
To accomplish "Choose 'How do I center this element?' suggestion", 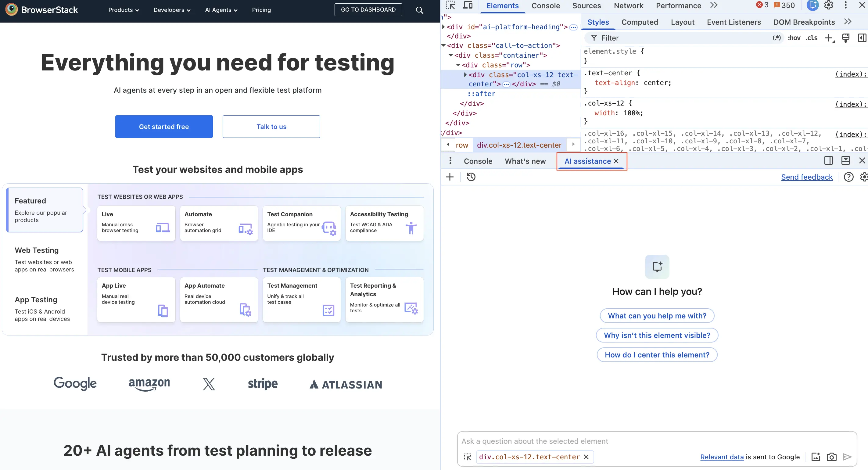I will (657, 355).
